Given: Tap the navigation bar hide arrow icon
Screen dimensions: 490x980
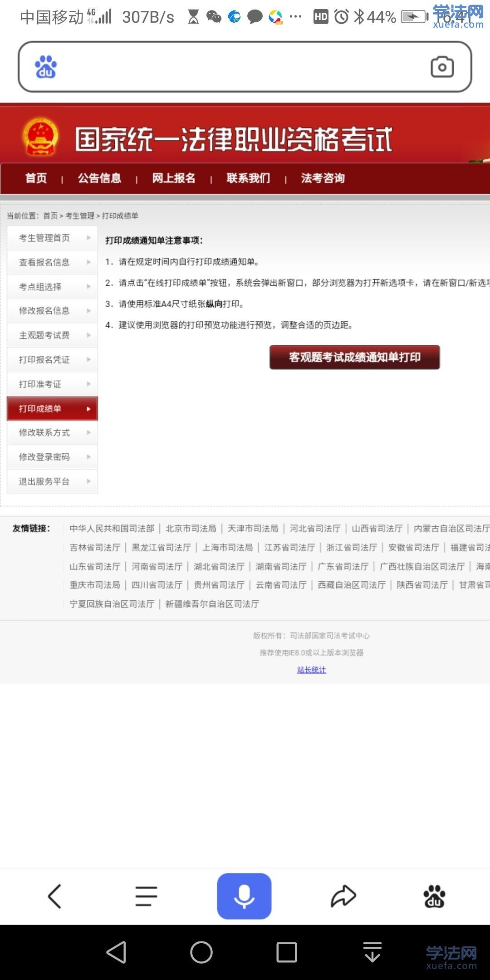Looking at the screenshot, I should (372, 952).
